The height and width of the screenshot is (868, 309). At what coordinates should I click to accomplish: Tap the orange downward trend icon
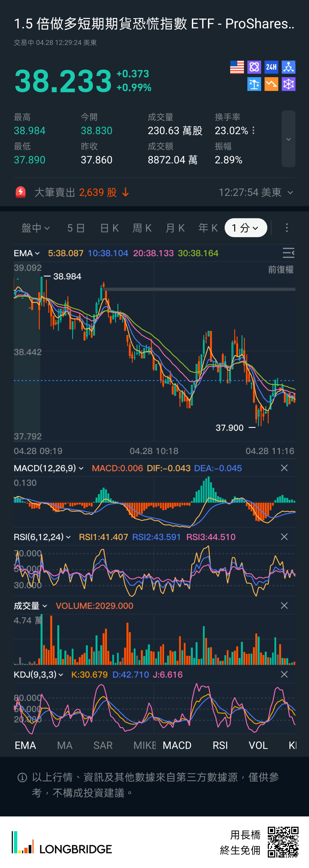coord(271,84)
